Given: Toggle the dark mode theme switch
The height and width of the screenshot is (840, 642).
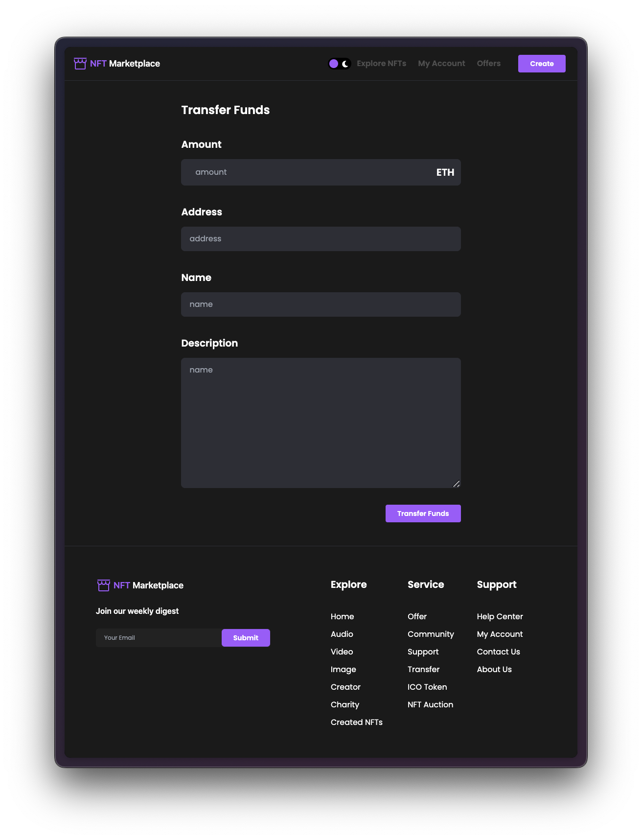Looking at the screenshot, I should (339, 64).
